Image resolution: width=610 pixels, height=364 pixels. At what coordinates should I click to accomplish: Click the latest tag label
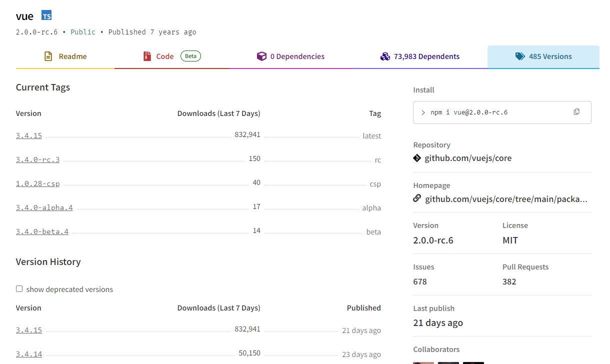point(372,136)
